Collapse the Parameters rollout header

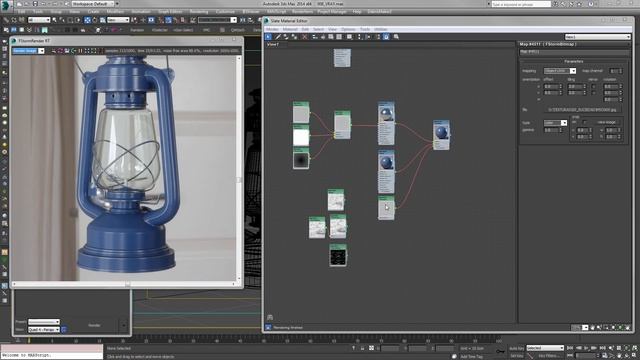(x=574, y=61)
